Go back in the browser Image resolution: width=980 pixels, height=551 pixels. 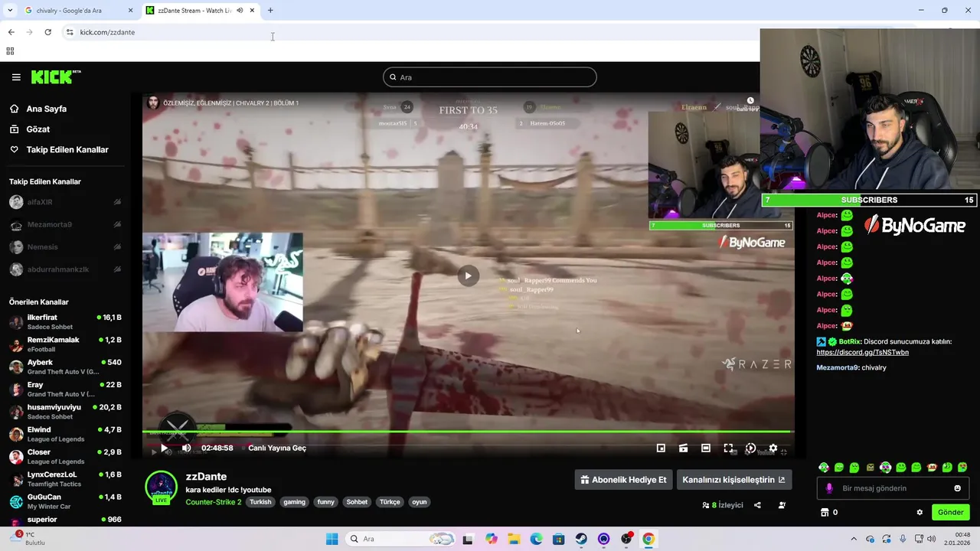[x=11, y=32]
